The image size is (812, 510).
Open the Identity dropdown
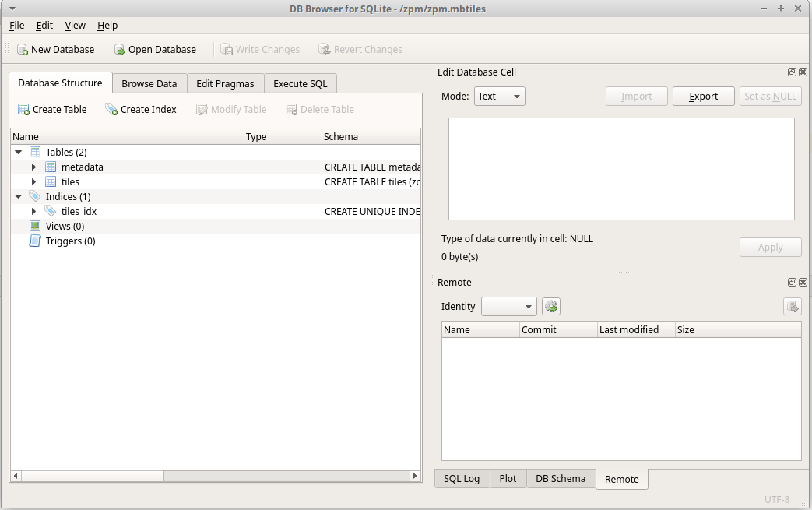pos(508,307)
